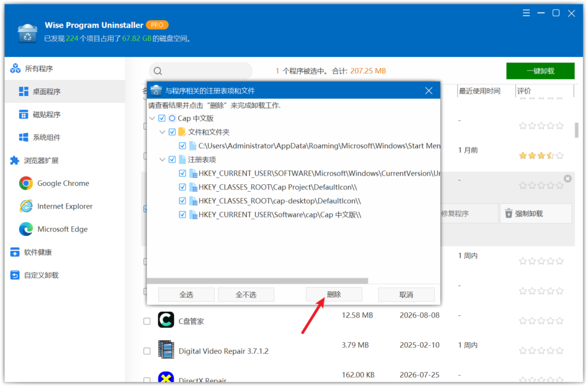Click the registry icon beside 注册表项 node
Viewport: 588px width, 387px height.
click(x=182, y=160)
